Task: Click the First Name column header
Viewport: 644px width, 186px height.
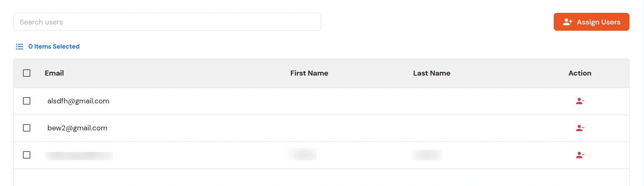Action: click(x=309, y=73)
